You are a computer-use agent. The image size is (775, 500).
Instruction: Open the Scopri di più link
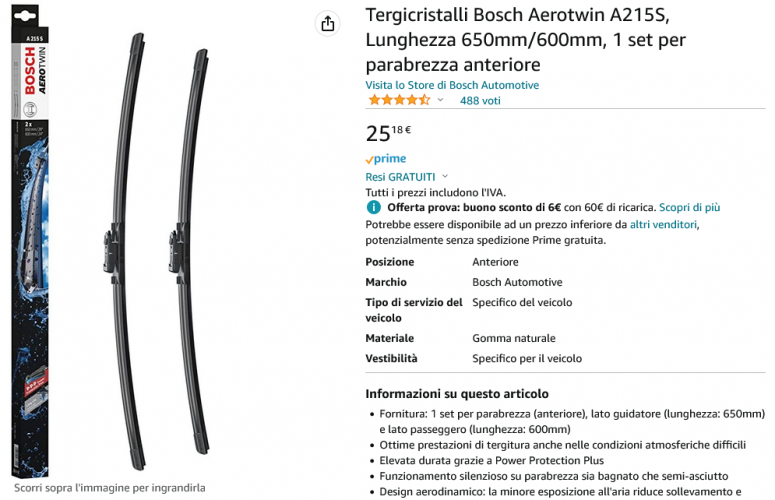[x=689, y=208]
